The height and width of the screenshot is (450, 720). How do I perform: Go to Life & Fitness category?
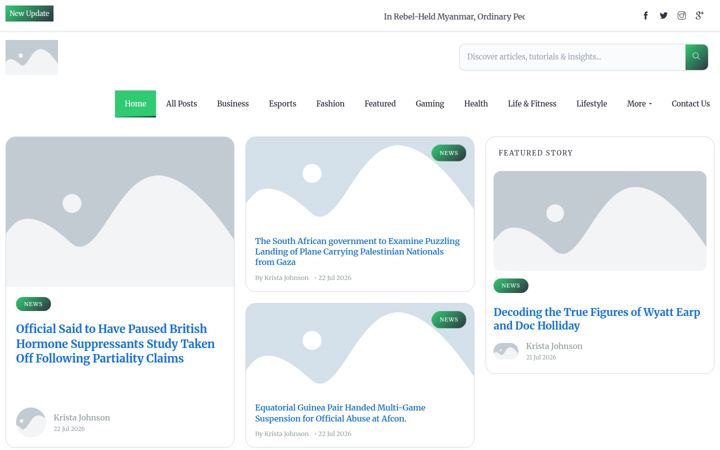tap(532, 104)
